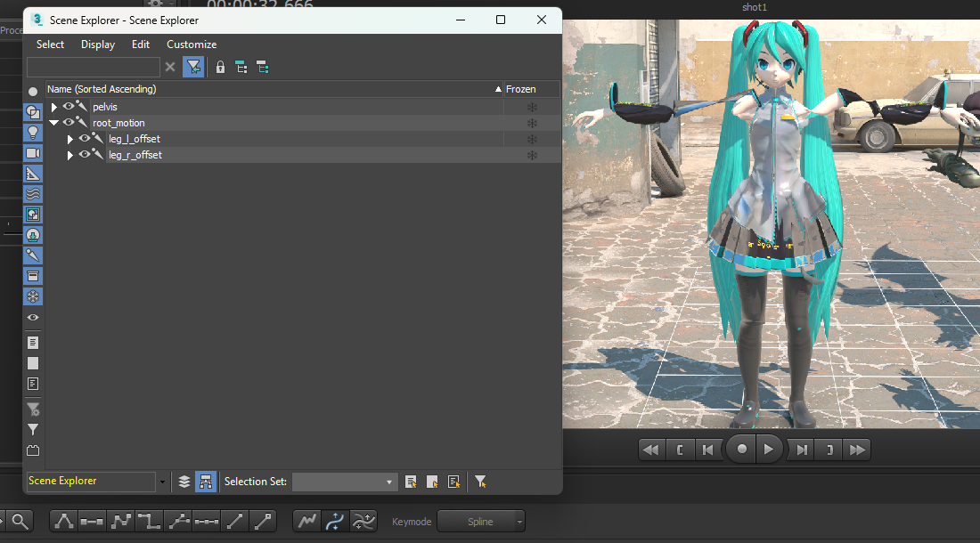Image resolution: width=980 pixels, height=543 pixels.
Task: Click the second hierarchy toolbar icon beside lock
Action: click(x=263, y=67)
